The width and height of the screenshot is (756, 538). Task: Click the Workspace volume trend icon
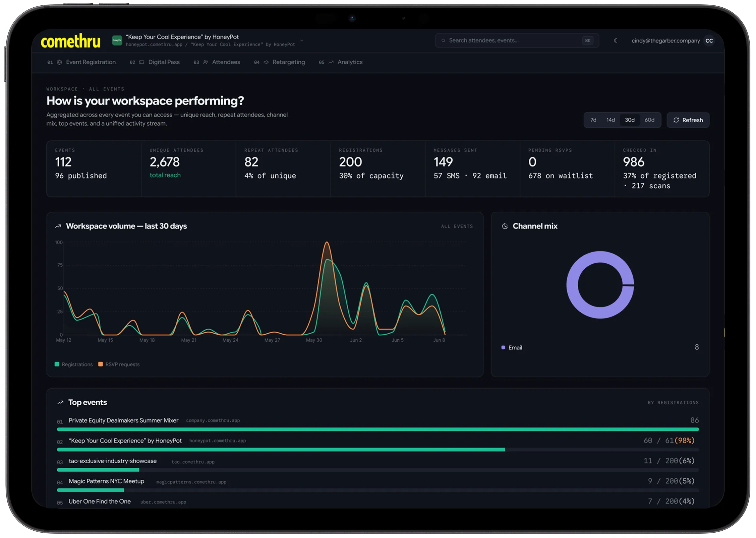tap(58, 226)
